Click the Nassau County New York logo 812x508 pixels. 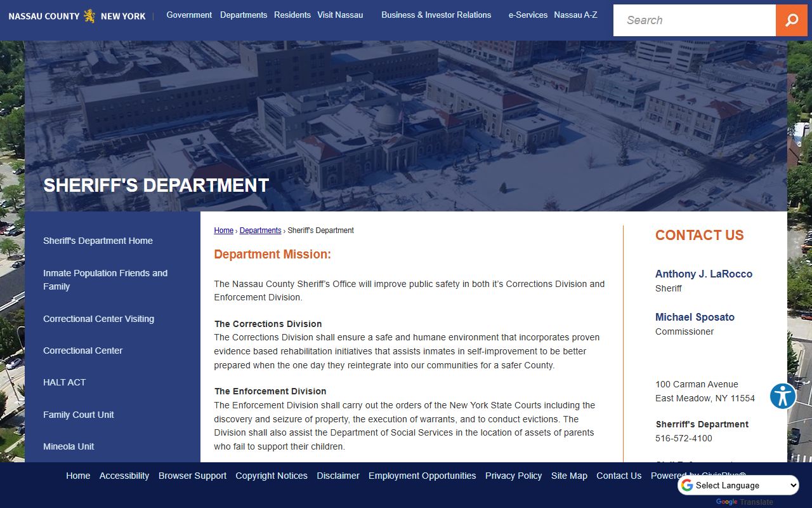77,16
